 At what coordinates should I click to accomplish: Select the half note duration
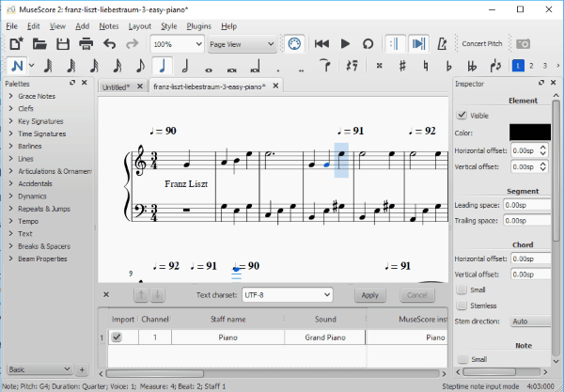click(185, 66)
